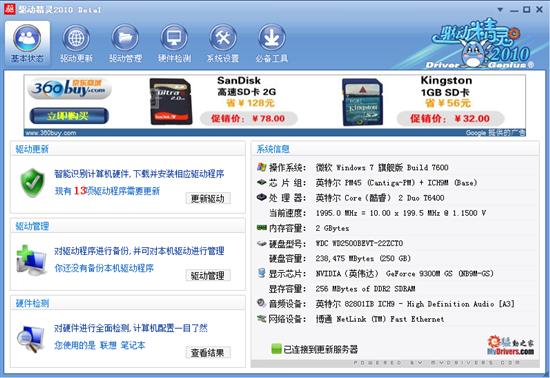Click the 更新驱动 button
This screenshot has width=550, height=378.
[x=208, y=198]
